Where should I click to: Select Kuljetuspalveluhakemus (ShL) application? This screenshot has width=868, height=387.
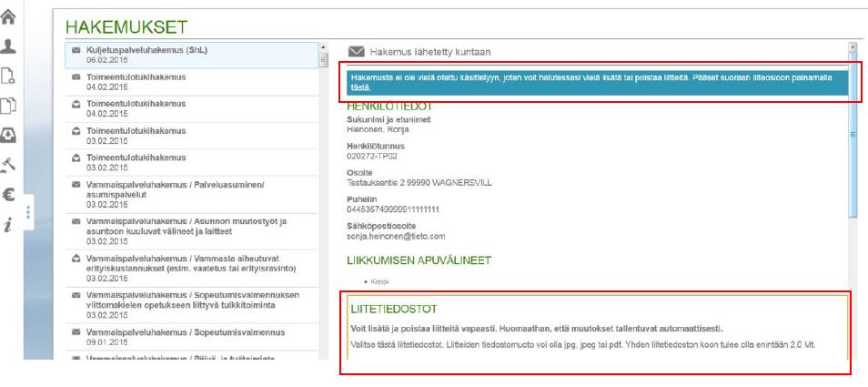[192, 55]
